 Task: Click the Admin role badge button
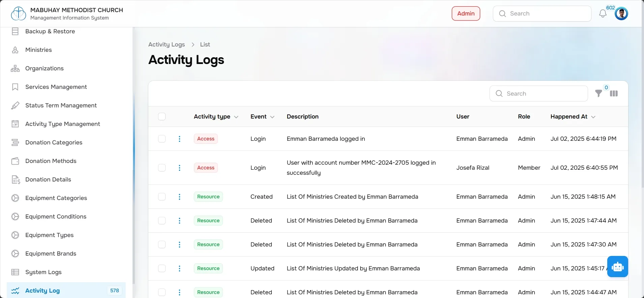click(466, 13)
